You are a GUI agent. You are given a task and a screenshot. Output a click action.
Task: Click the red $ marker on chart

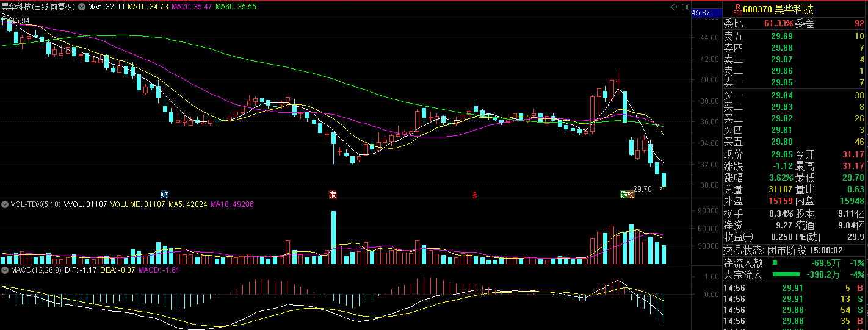[474, 195]
